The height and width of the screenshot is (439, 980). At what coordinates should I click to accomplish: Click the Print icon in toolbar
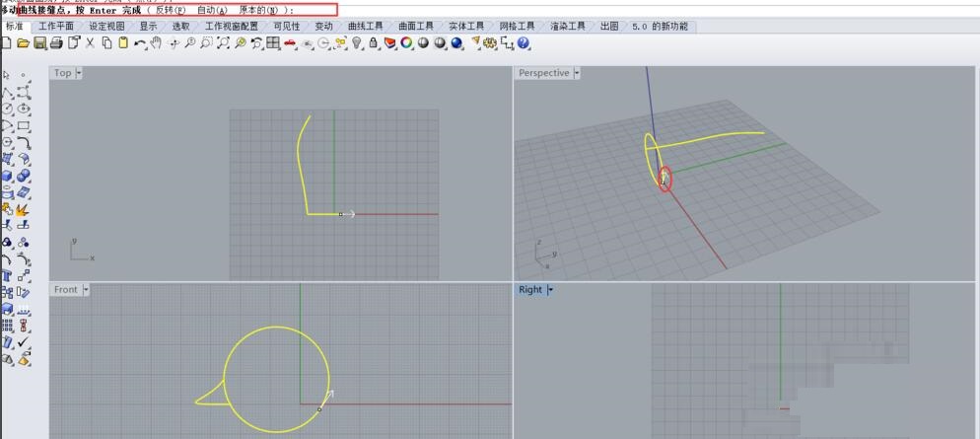coord(56,43)
